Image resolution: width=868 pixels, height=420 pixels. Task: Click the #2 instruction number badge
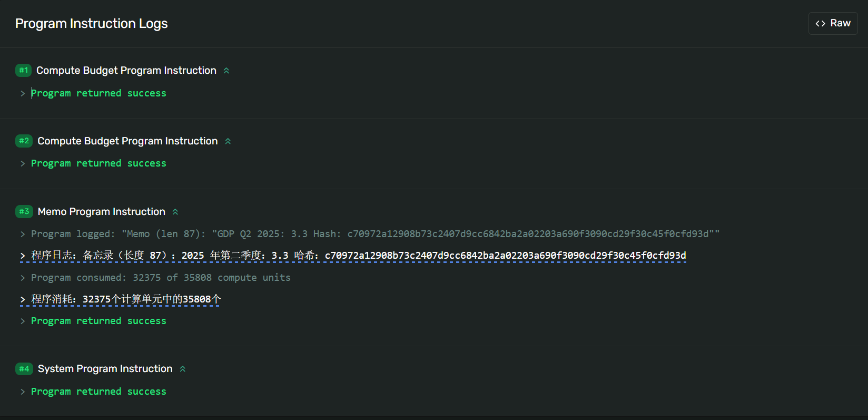tap(24, 141)
